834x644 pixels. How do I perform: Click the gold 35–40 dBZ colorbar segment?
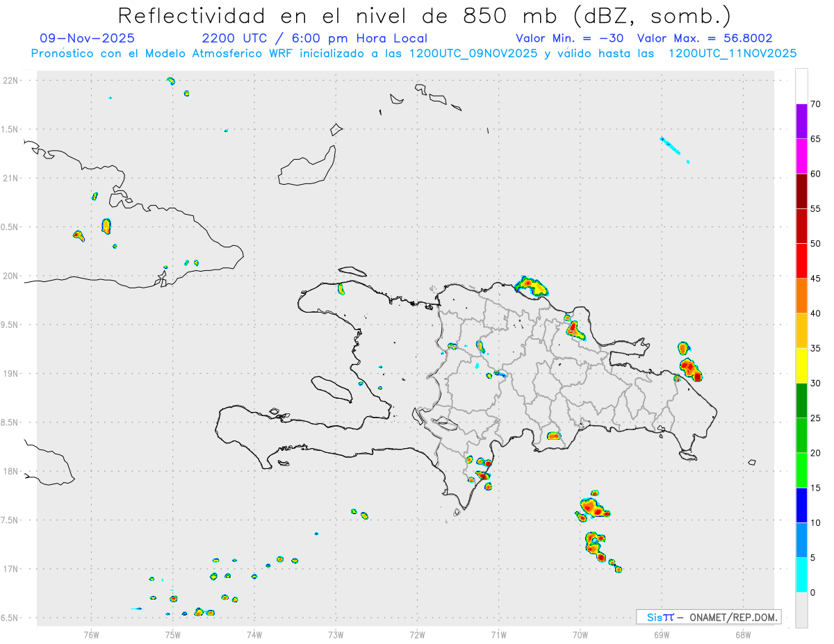[x=801, y=331]
